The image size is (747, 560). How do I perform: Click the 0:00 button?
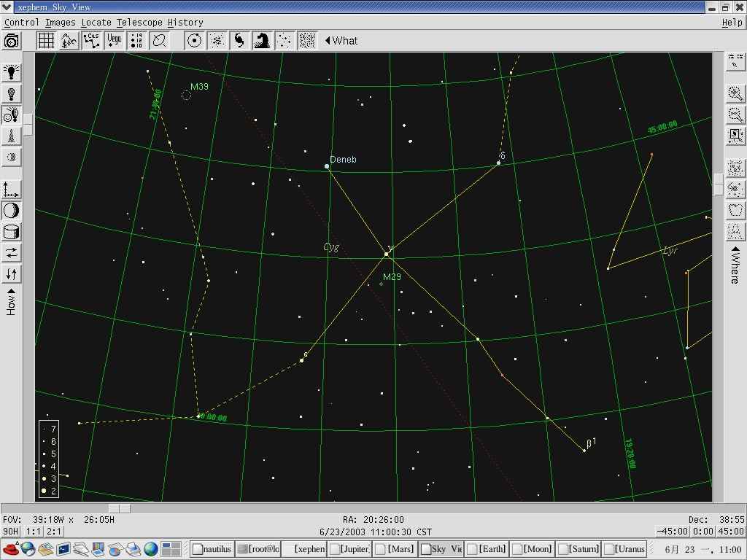coord(703,532)
